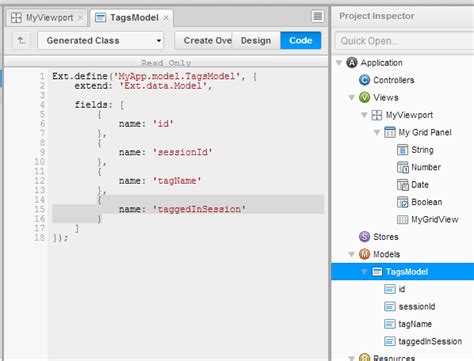Click the Views node icon
The image size is (474, 361).
(x=364, y=97)
